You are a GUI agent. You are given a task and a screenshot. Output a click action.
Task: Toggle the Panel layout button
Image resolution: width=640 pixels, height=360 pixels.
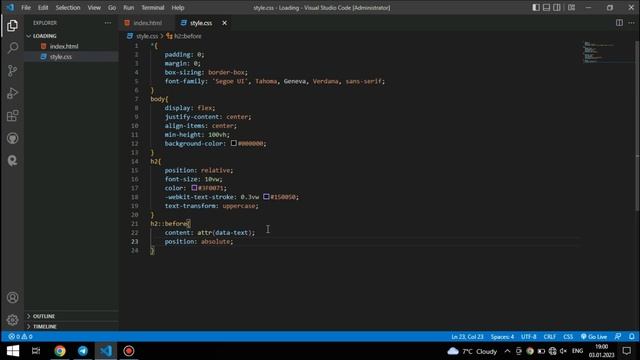coord(546,7)
